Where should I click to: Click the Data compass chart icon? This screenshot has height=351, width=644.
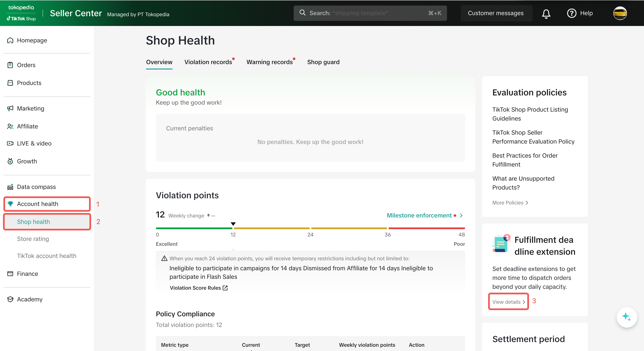pyautogui.click(x=10, y=187)
